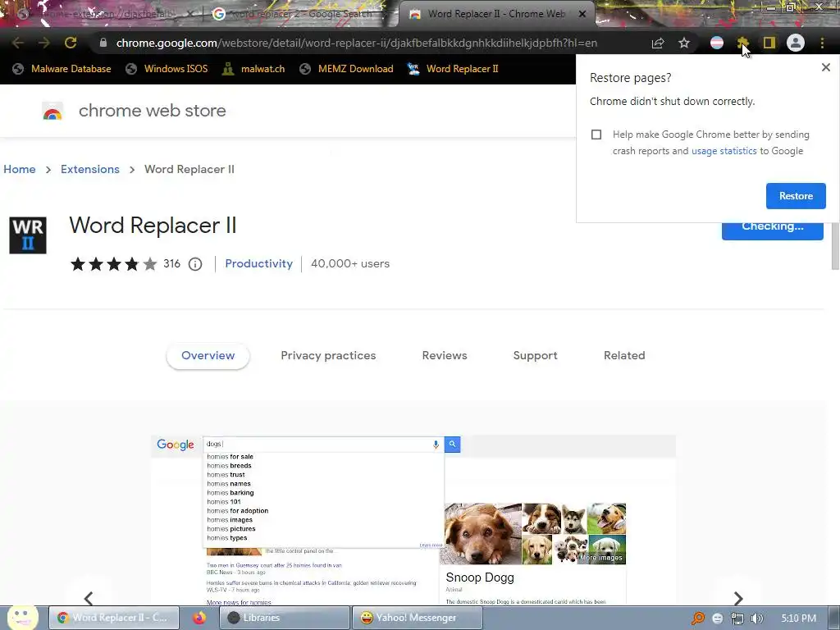The image size is (840, 630).
Task: Switch to Chrome in the taskbar
Action: (115, 618)
